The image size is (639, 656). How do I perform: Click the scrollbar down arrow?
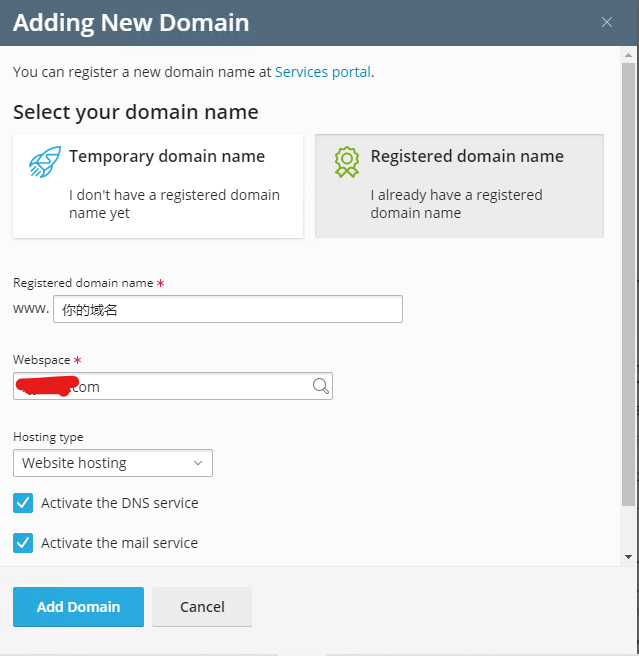(628, 556)
